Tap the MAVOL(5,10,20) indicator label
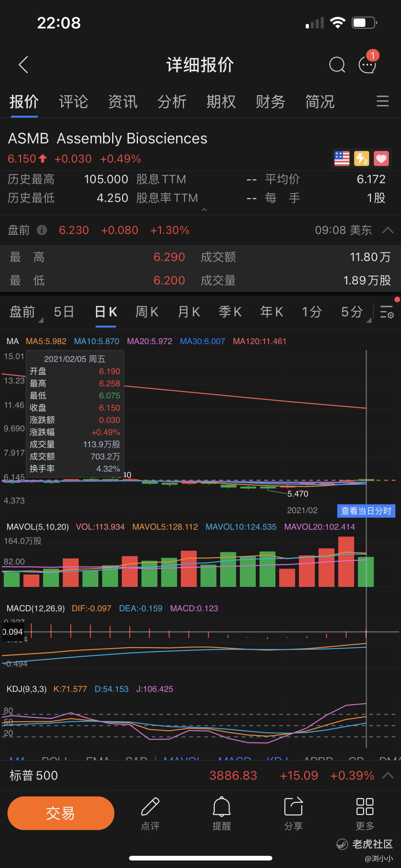The height and width of the screenshot is (868, 401). 38,527
